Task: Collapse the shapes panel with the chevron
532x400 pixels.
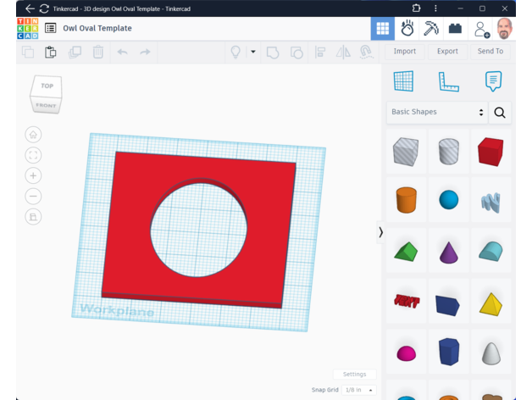Action: pos(380,232)
